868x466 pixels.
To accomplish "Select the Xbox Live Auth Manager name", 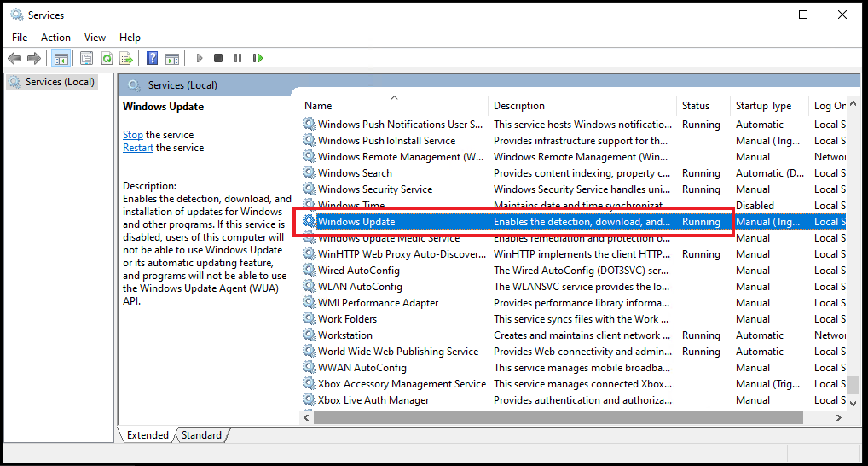I will (x=373, y=400).
